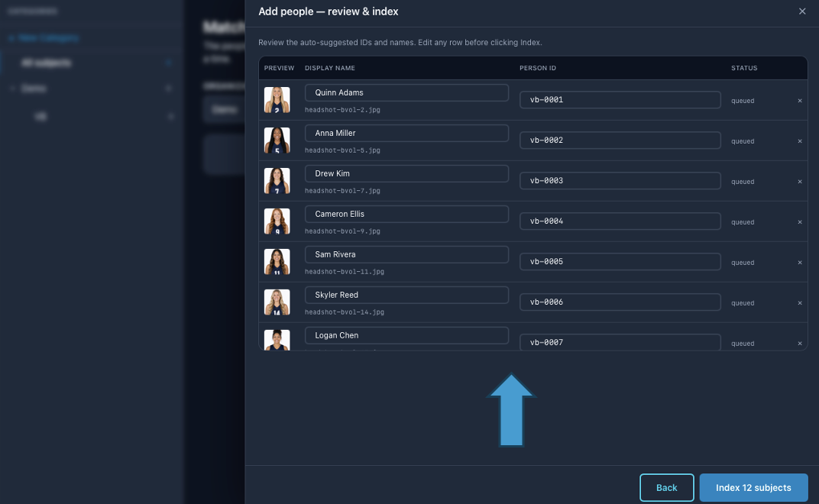Open Anna Miller preview headshot
Viewport: 819px width, 504px height.
(277, 141)
